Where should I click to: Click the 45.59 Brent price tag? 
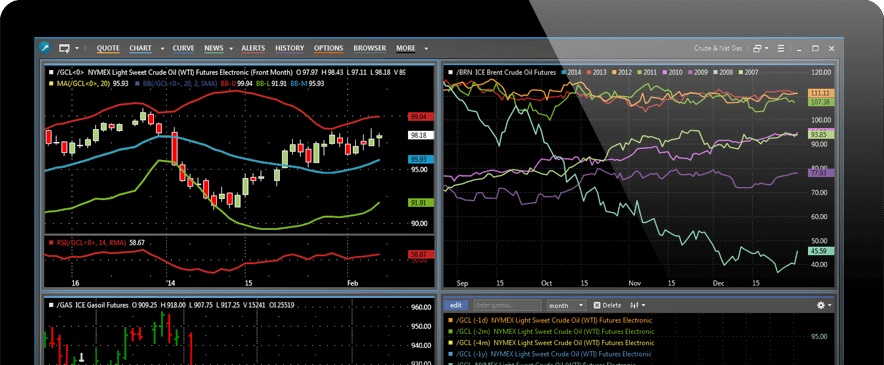[x=822, y=251]
